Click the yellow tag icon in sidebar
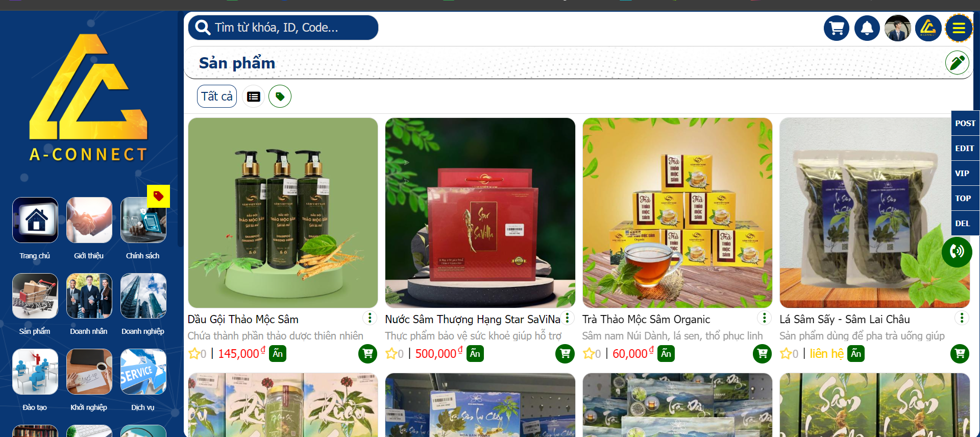Image resolution: width=980 pixels, height=437 pixels. coord(158,196)
